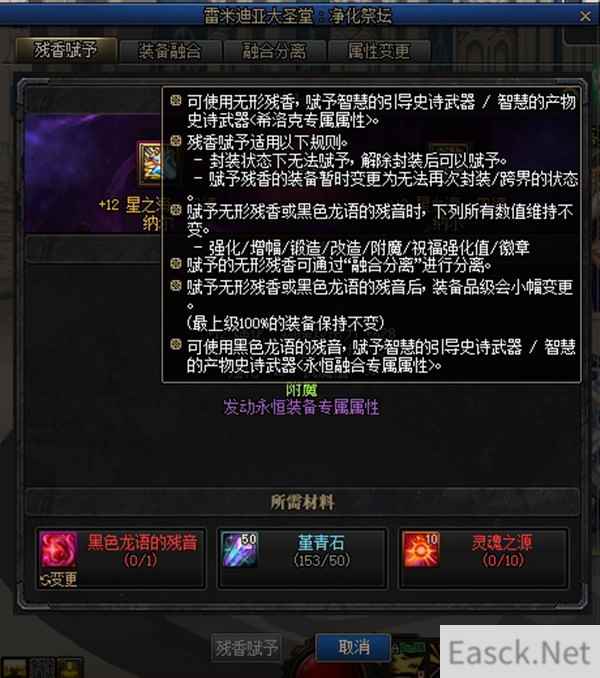Click the 堇青石 (153/50) count label
The width and height of the screenshot is (600, 678).
click(x=322, y=561)
